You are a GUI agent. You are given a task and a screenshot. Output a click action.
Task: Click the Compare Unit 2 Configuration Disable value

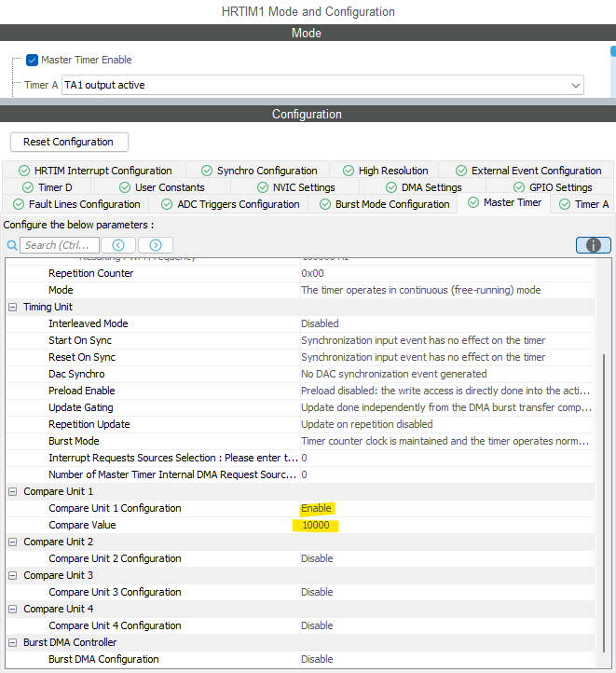pyautogui.click(x=317, y=558)
